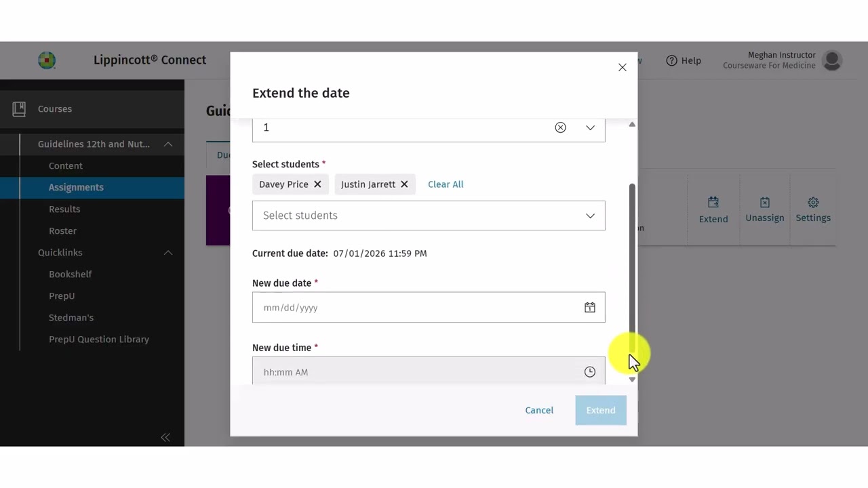Click current due date 07/01/2026 11:59 PM
The image size is (868, 488).
point(380,253)
